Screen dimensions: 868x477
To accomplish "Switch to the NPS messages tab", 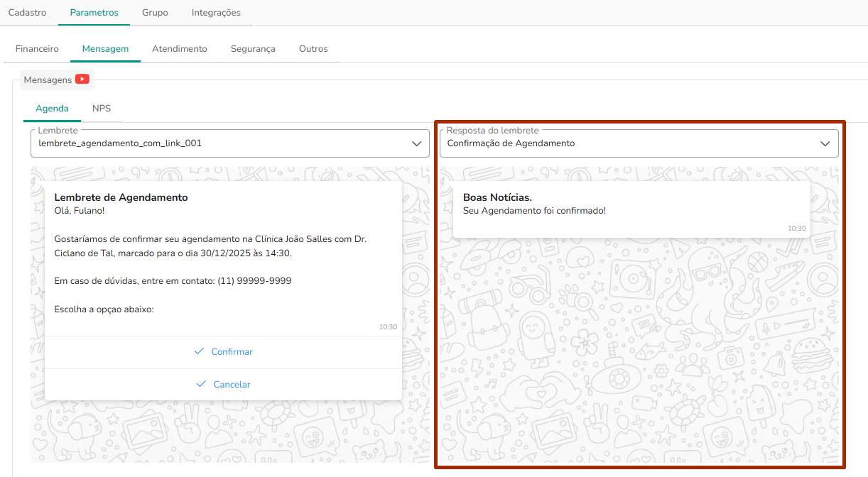I will 102,109.
